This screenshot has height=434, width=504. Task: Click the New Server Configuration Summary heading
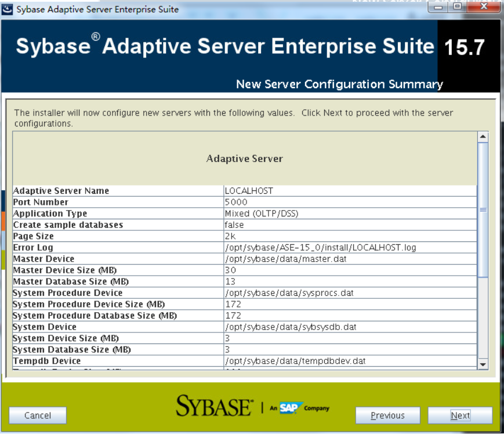tap(339, 84)
